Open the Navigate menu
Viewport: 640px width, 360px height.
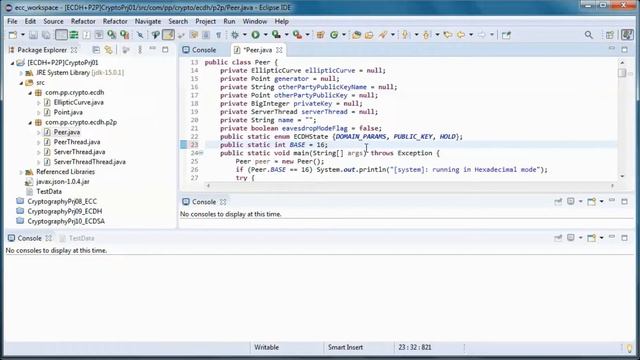(148, 21)
